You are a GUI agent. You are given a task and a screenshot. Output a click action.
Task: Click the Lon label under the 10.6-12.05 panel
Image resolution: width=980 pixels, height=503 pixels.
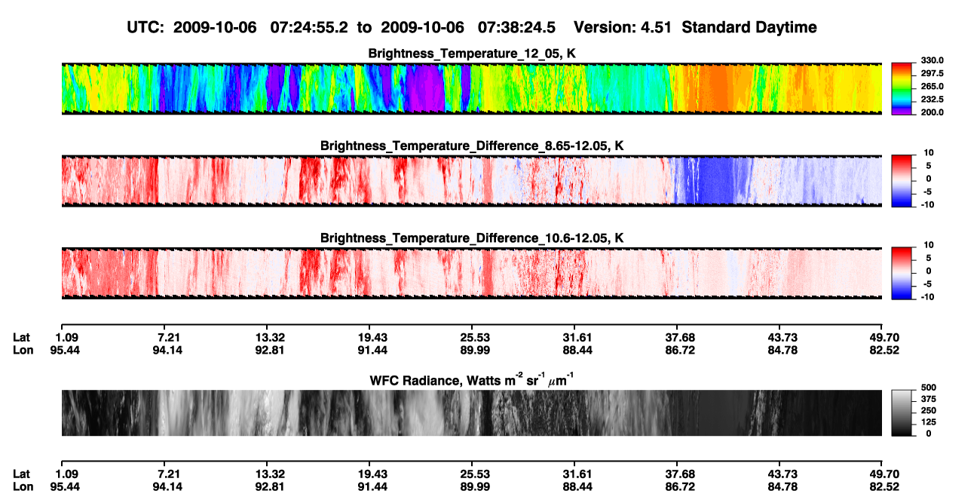click(22, 349)
